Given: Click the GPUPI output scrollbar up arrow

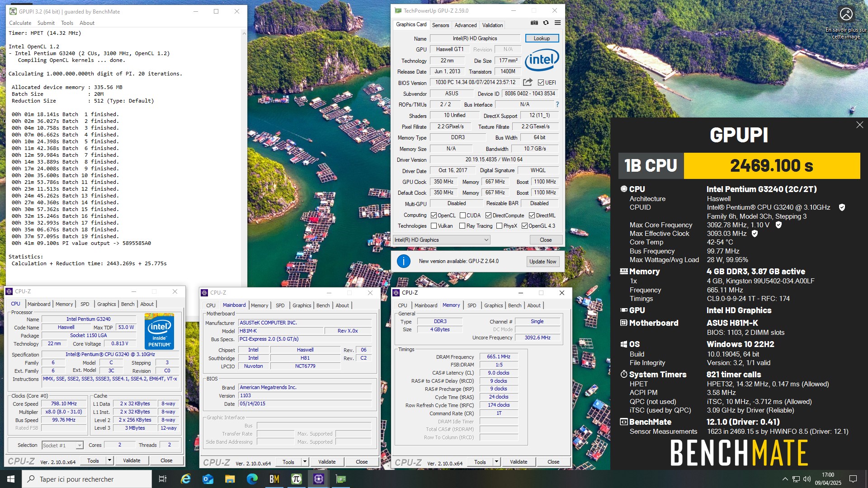Looking at the screenshot, I should click(x=244, y=33).
